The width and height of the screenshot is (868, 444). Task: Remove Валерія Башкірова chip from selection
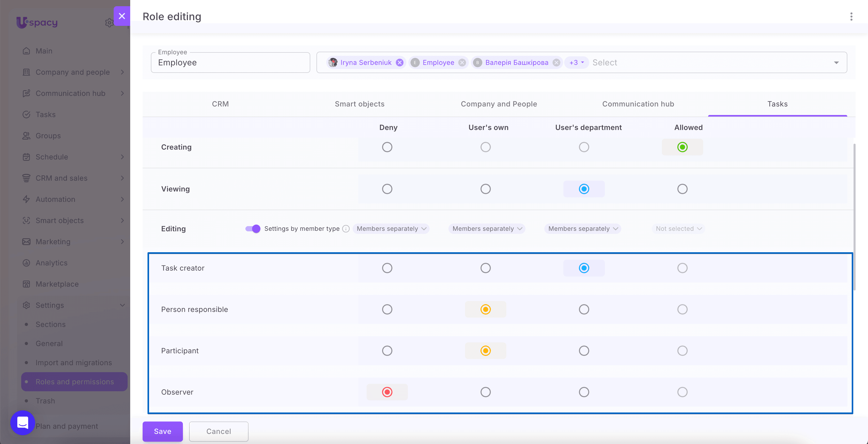[556, 62]
